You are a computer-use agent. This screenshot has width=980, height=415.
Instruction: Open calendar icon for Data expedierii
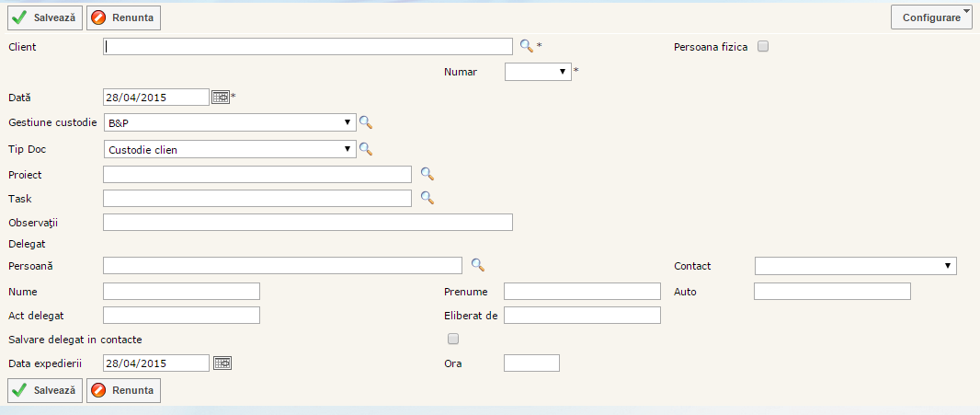point(221,363)
